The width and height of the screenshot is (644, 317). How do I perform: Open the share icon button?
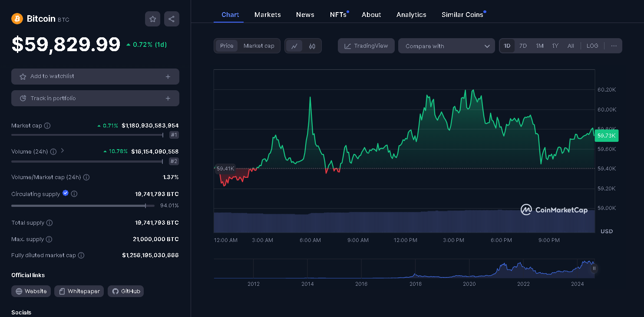pyautogui.click(x=172, y=19)
